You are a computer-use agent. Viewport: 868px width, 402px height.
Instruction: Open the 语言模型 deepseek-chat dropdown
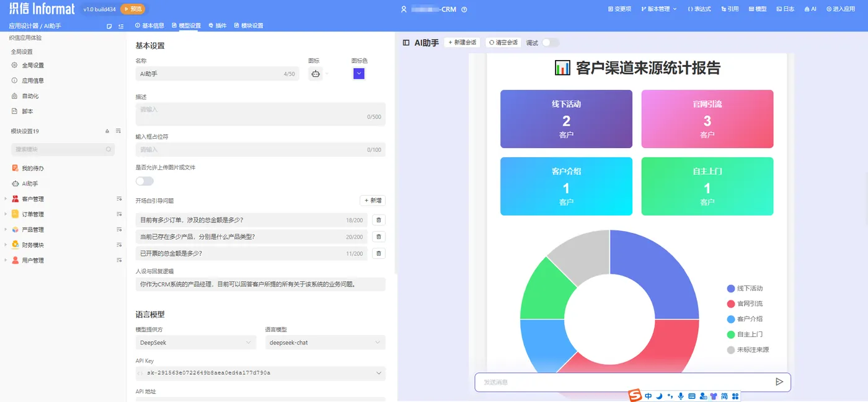325,343
